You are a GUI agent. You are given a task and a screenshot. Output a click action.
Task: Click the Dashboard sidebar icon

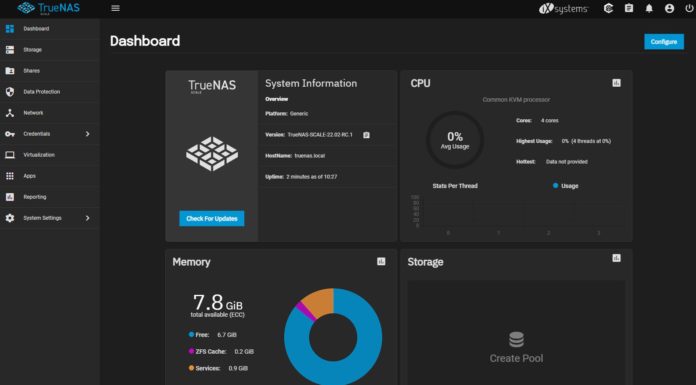pyautogui.click(x=10, y=29)
